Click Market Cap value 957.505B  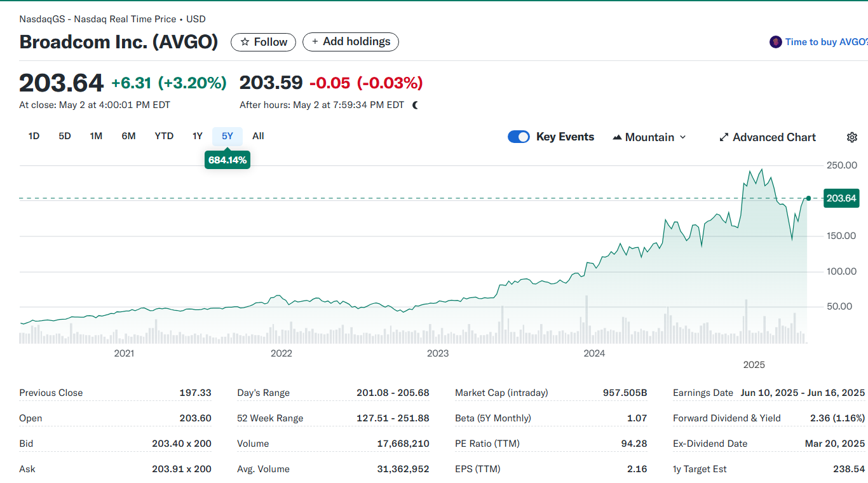point(625,393)
